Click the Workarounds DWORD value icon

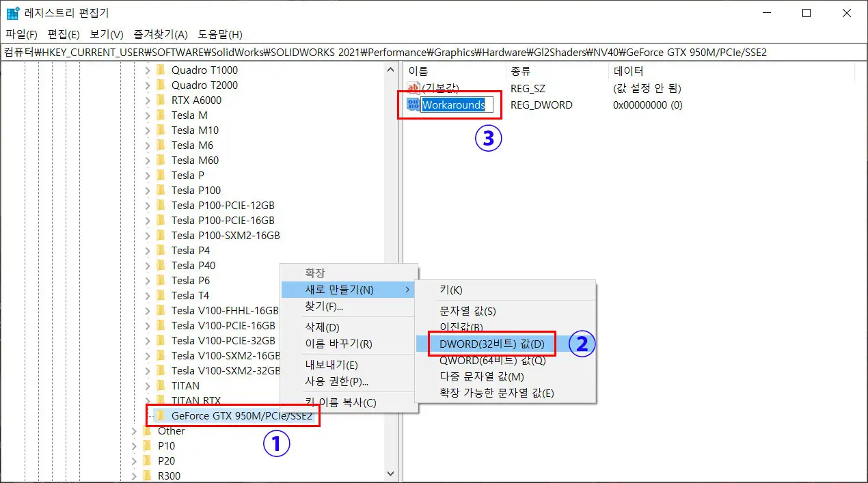pyautogui.click(x=413, y=105)
